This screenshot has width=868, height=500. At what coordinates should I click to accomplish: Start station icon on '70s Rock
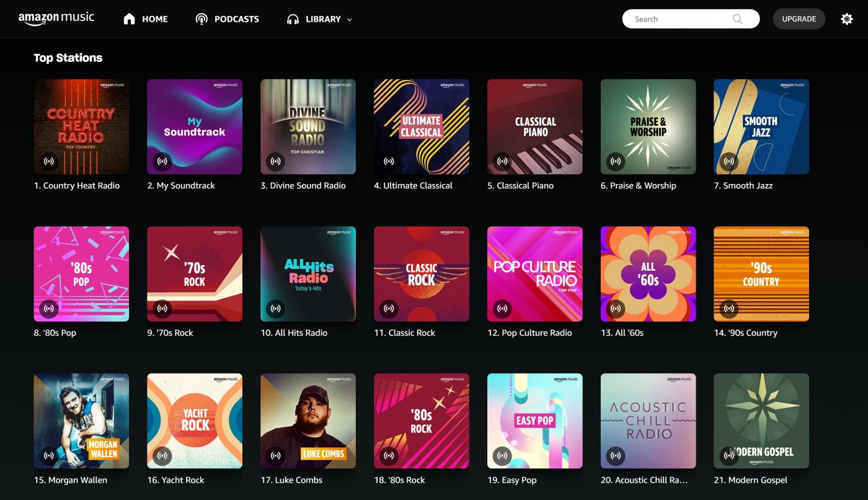[x=162, y=308]
